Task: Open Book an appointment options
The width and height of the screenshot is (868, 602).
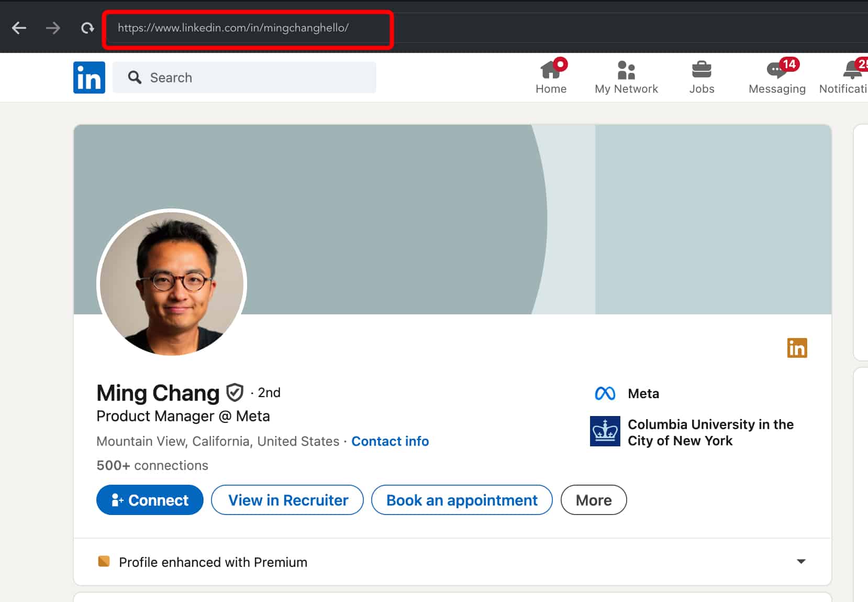Action: point(462,500)
